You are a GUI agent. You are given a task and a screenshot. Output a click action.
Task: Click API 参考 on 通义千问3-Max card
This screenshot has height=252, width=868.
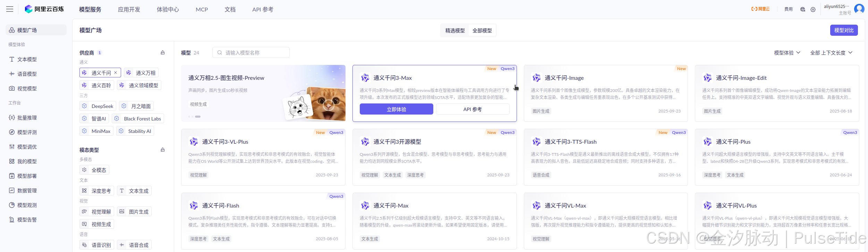tap(473, 109)
